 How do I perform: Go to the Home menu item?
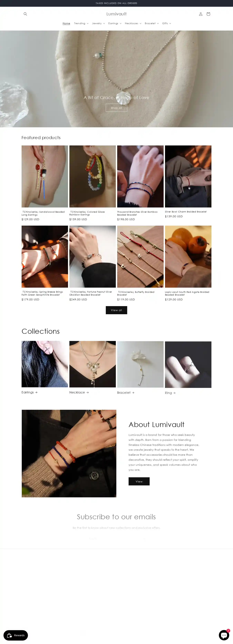pos(66,23)
